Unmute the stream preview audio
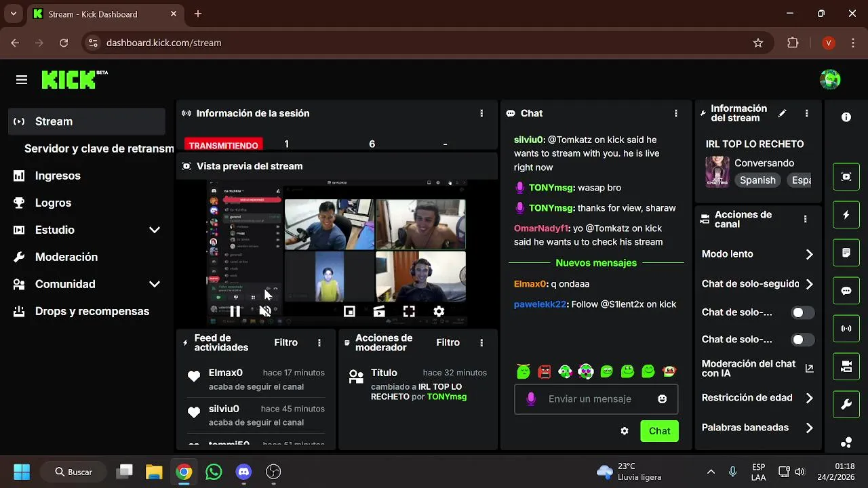 [265, 311]
